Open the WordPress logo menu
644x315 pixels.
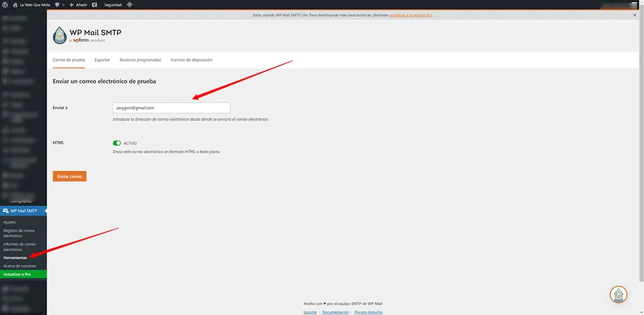coord(5,5)
